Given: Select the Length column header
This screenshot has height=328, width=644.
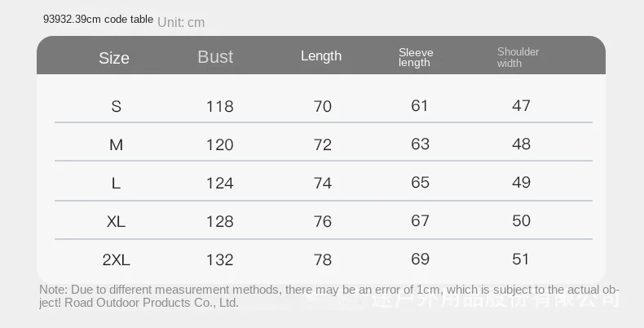Looking at the screenshot, I should click(x=321, y=56).
